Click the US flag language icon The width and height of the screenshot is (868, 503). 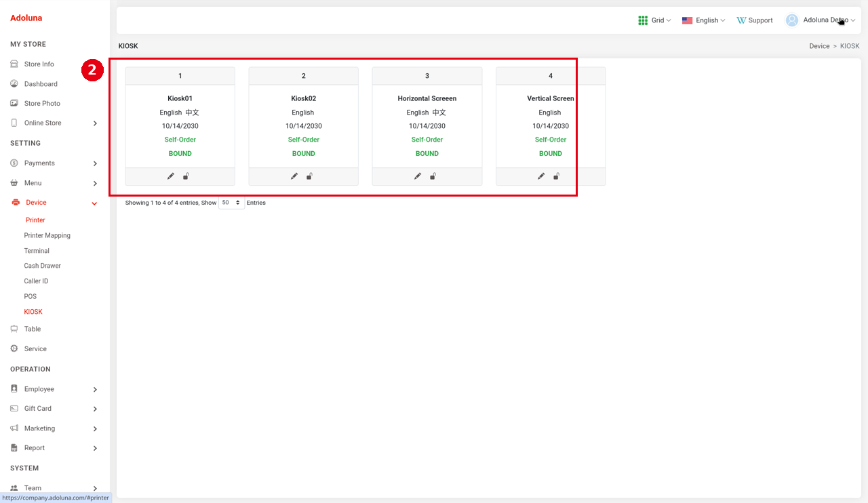(x=687, y=20)
